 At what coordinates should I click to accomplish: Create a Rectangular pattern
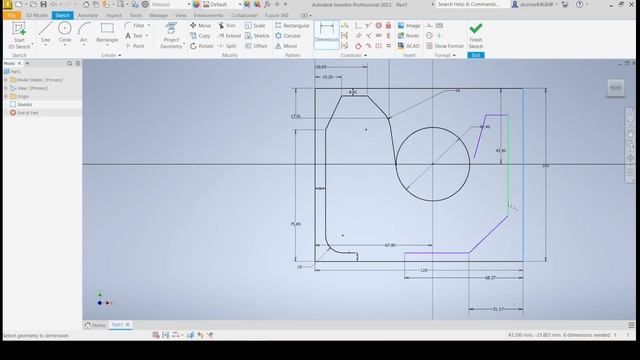click(292, 25)
